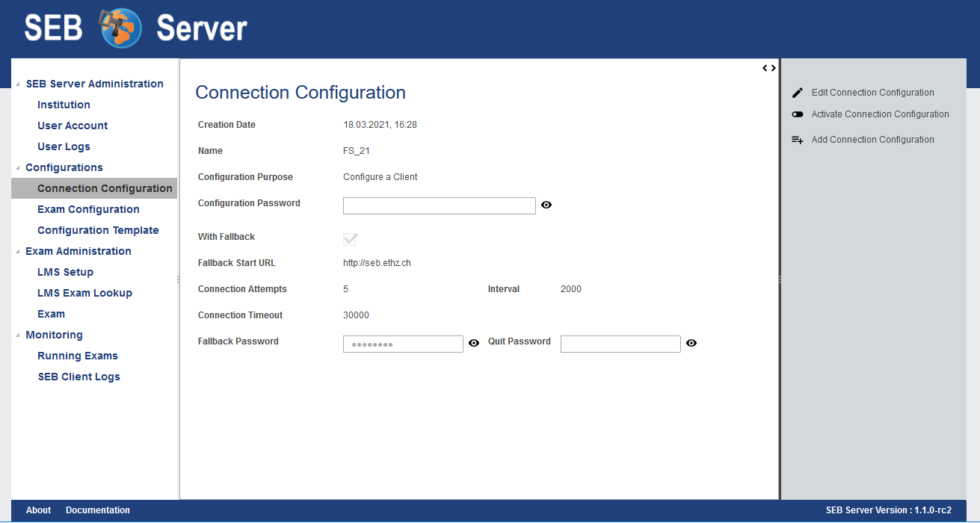Click the panel expand arrows icon
The image size is (980, 523).
pos(768,68)
